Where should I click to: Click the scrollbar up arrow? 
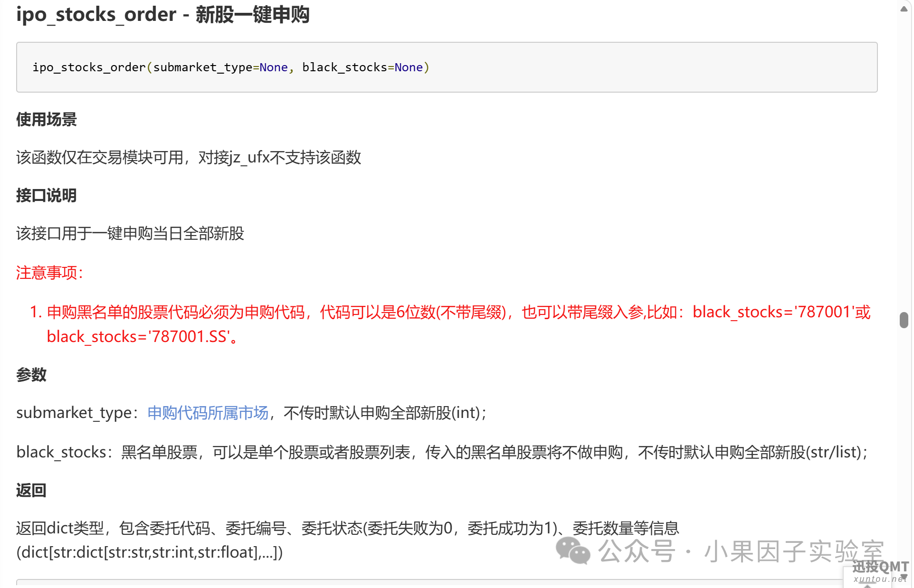click(x=904, y=9)
